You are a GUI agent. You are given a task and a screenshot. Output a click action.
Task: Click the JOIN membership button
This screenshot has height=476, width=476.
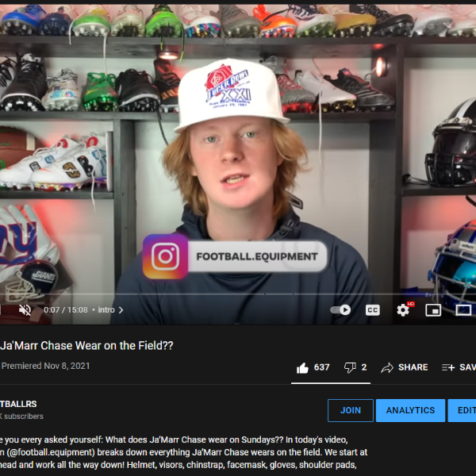tap(351, 410)
